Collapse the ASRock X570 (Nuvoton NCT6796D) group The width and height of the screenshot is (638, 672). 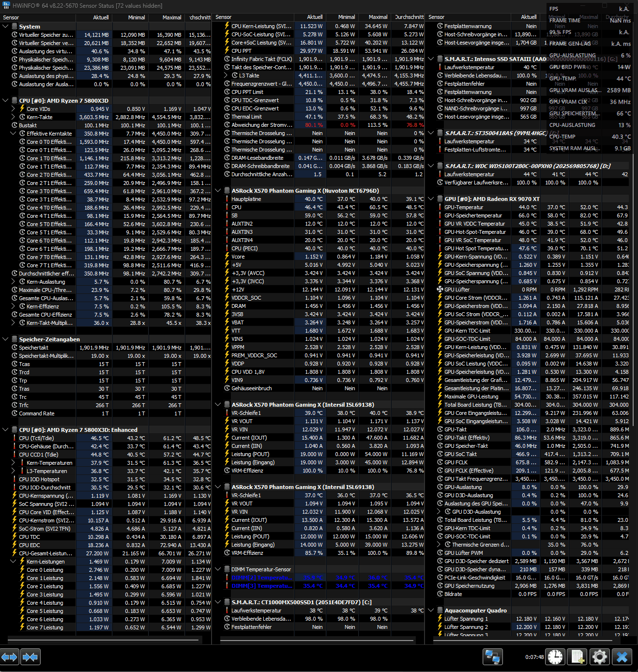tap(218, 191)
